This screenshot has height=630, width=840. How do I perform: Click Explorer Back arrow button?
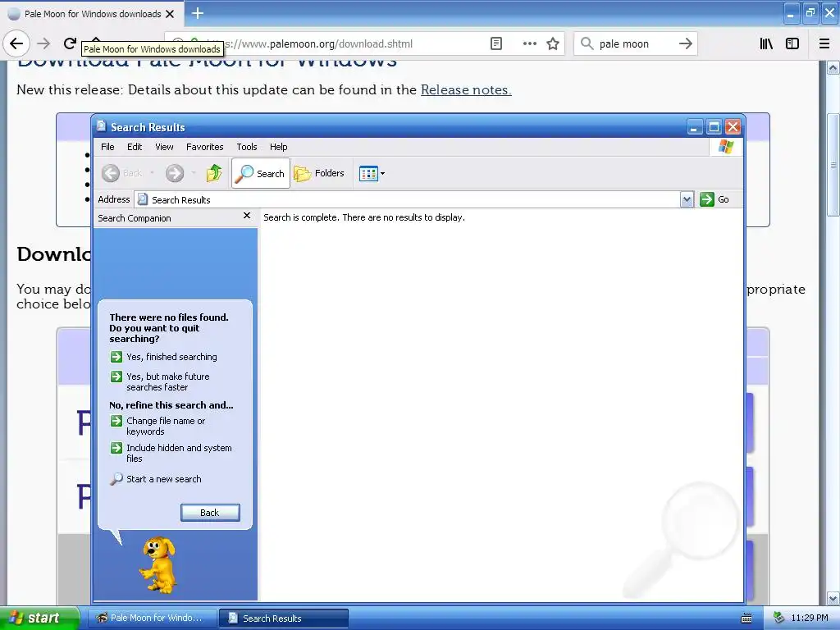pyautogui.click(x=121, y=172)
